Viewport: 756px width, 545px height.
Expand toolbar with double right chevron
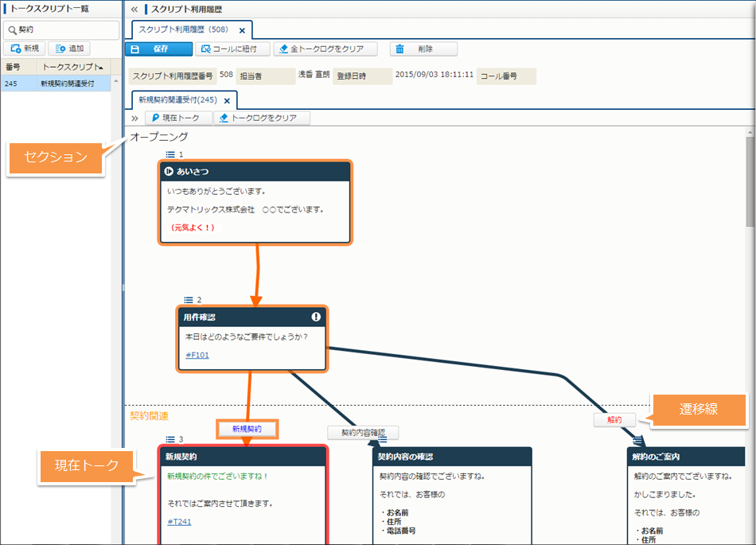tap(134, 118)
